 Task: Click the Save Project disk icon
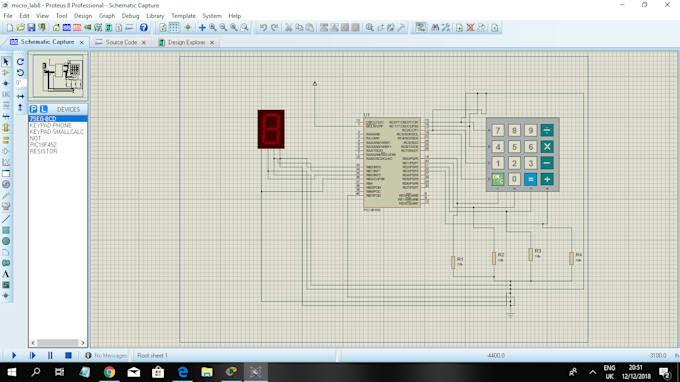pos(31,28)
